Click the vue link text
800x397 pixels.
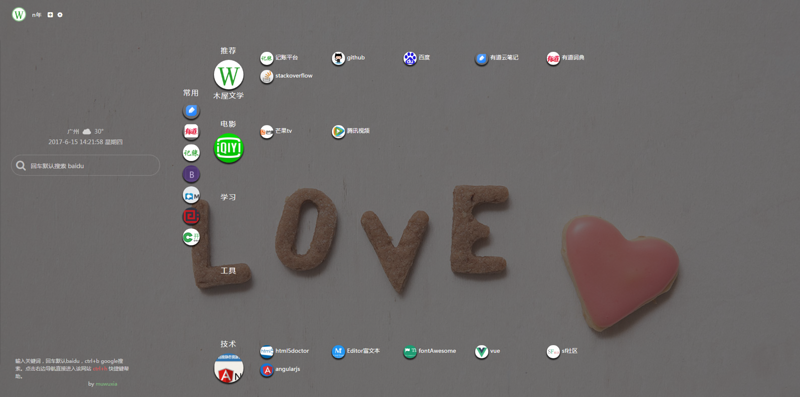coord(495,351)
